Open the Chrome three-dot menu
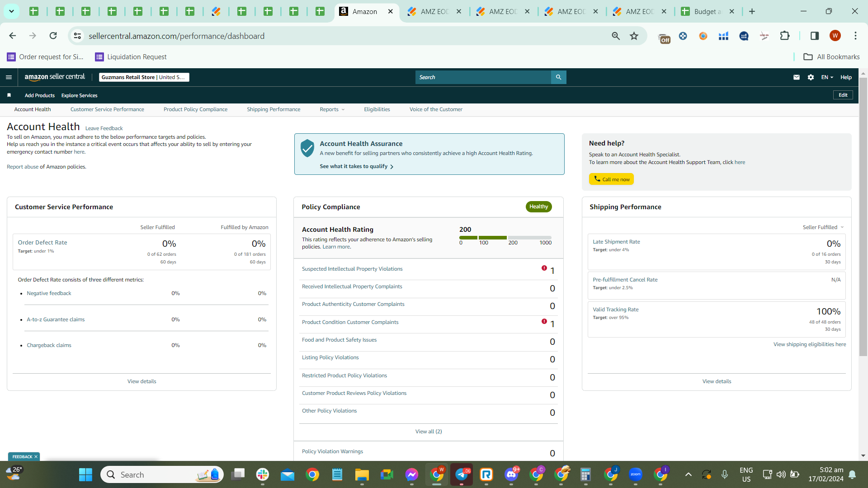Viewport: 868px width, 488px height. [855, 36]
